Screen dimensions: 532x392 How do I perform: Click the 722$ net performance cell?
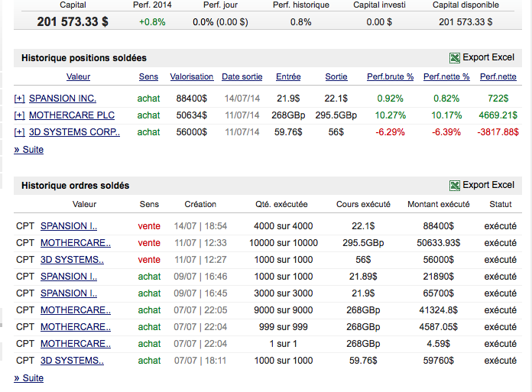click(498, 99)
